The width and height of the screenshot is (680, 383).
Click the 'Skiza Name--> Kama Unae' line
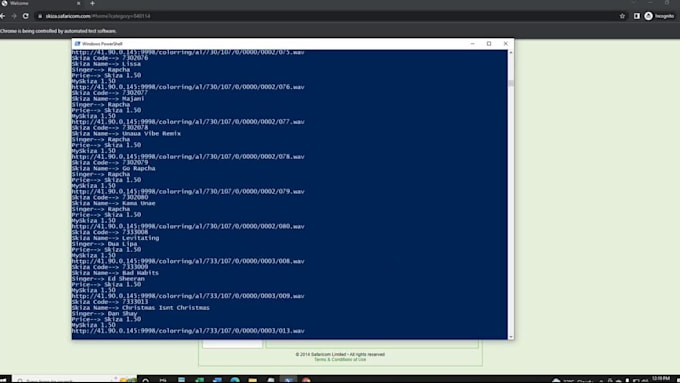point(113,203)
